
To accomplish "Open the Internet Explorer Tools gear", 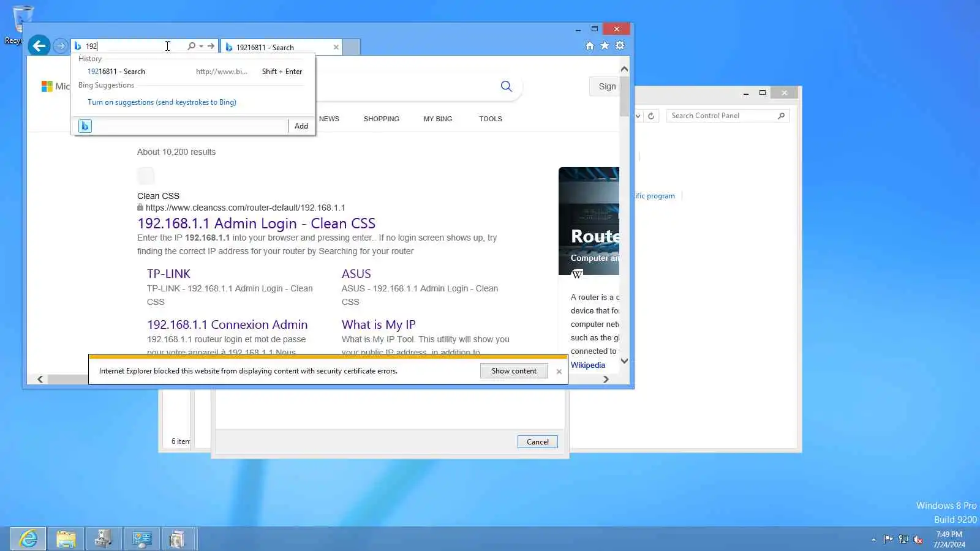I will tap(620, 46).
